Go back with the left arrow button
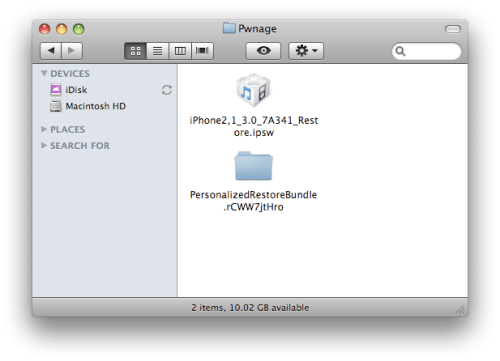This screenshot has width=500, height=361. [x=51, y=51]
